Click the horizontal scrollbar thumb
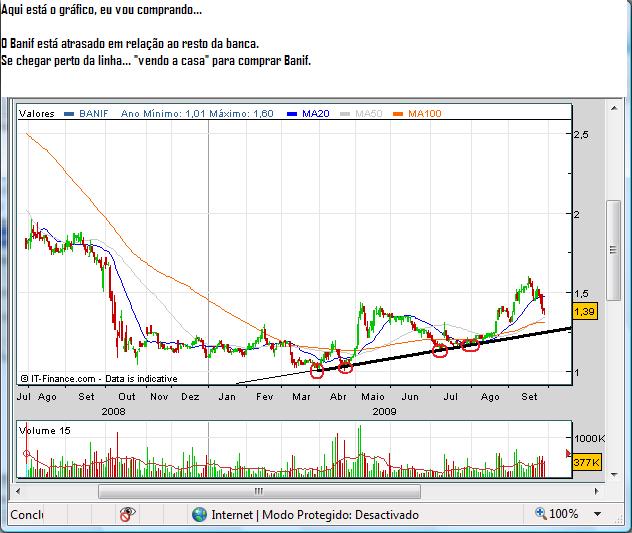The width and height of the screenshot is (632, 533). coord(259,491)
